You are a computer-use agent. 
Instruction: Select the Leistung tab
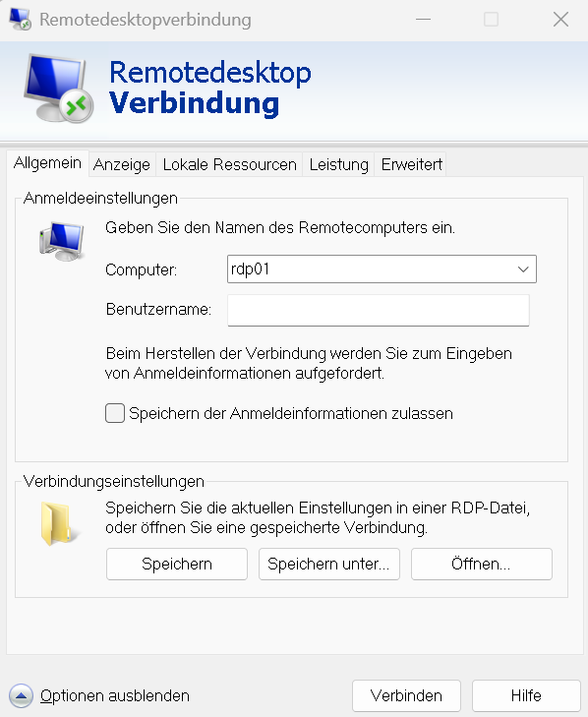tap(339, 164)
